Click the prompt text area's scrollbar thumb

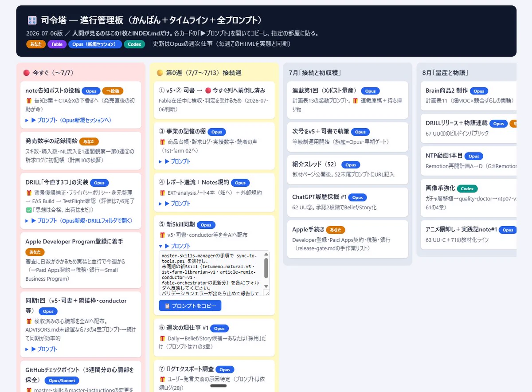coord(266,267)
